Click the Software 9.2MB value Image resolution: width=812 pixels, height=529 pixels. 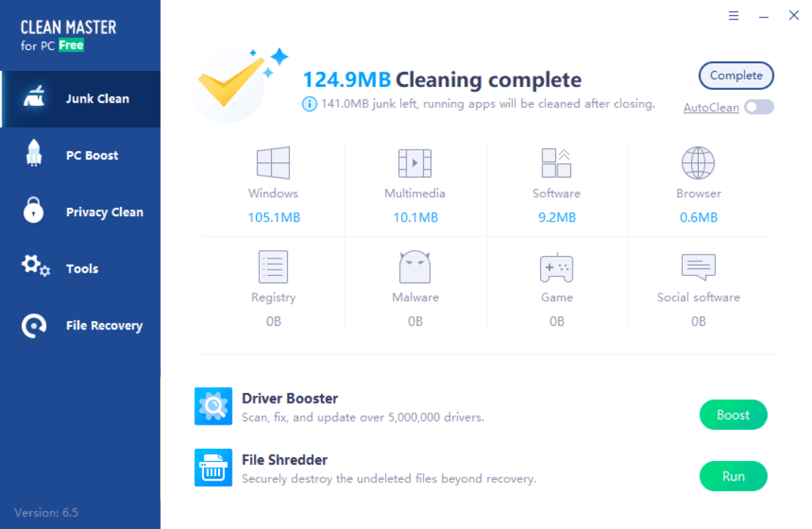click(x=557, y=218)
